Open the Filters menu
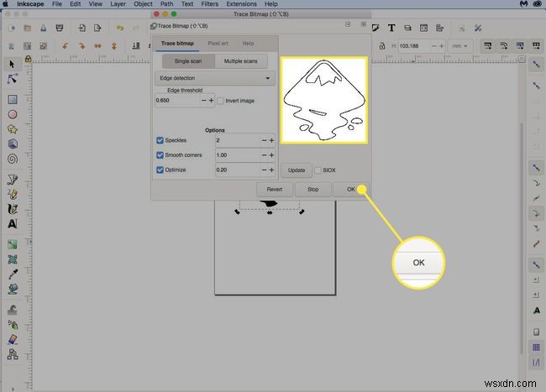 click(210, 4)
